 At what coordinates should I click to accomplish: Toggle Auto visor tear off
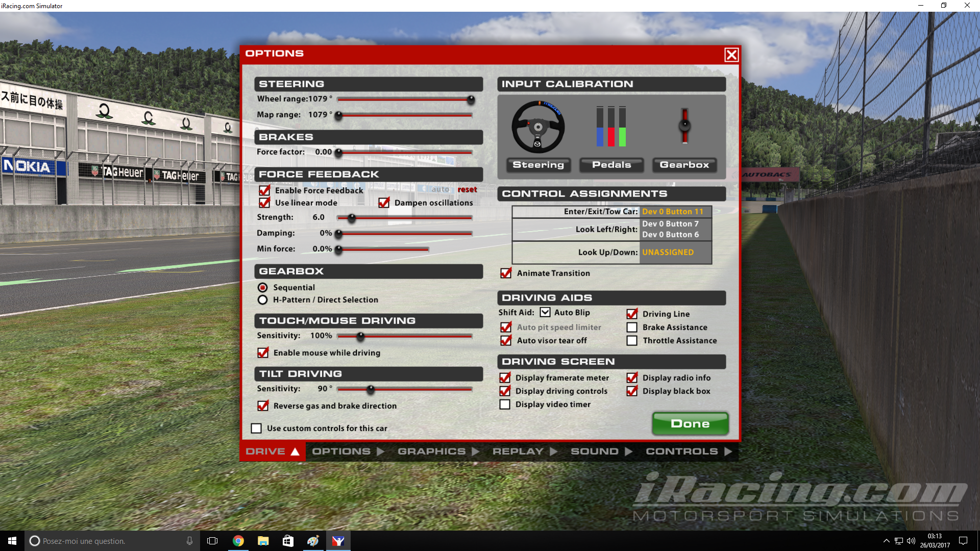[506, 340]
